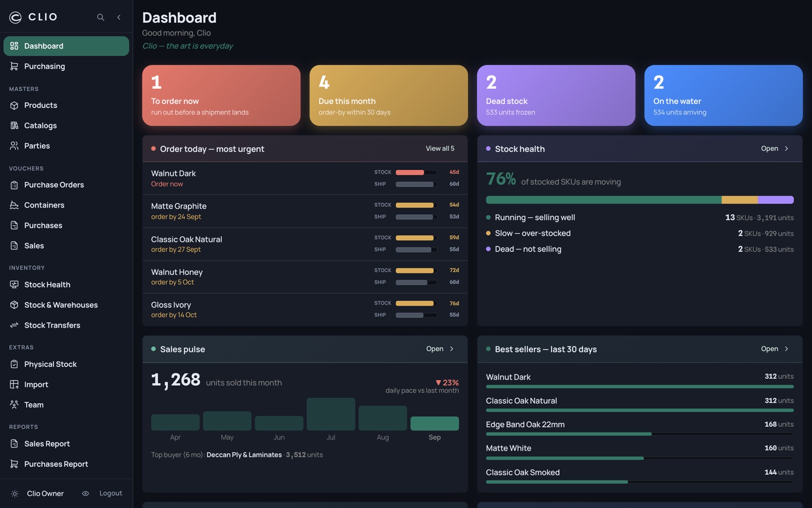This screenshot has width=812, height=508.
Task: Open the Purchases Report menu item
Action: [x=66, y=464]
